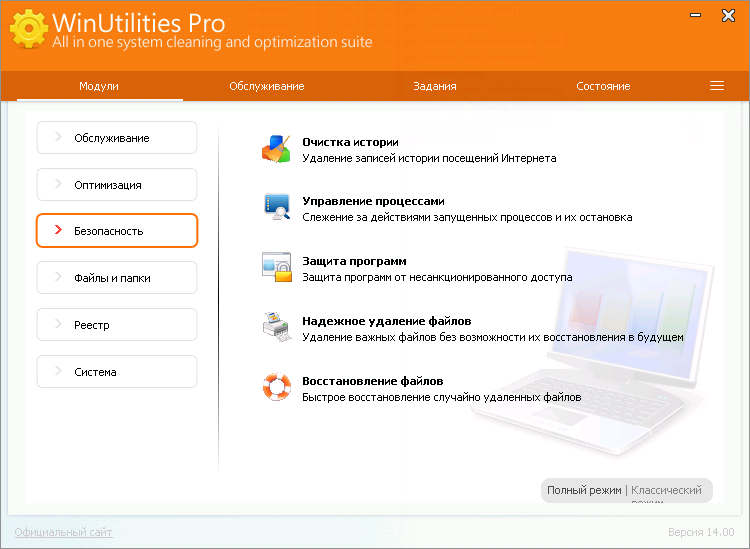
Task: Click the All in one system cleaning tagline
Action: pyautogui.click(x=212, y=42)
